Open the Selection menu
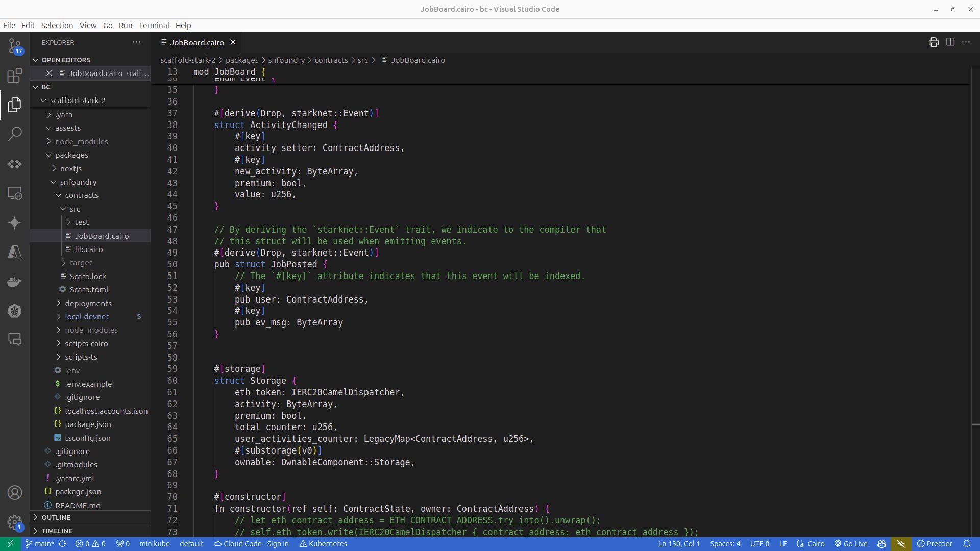This screenshot has height=551, width=980. click(x=57, y=26)
